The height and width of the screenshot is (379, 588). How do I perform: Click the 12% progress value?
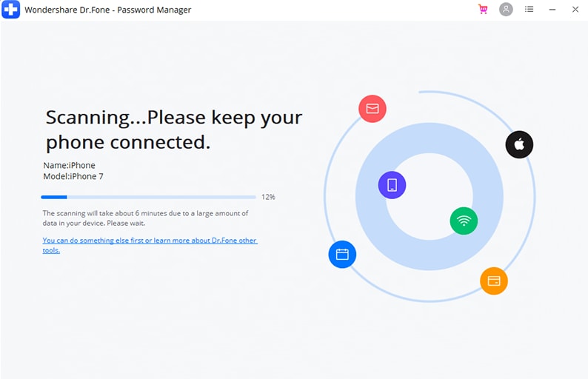268,197
